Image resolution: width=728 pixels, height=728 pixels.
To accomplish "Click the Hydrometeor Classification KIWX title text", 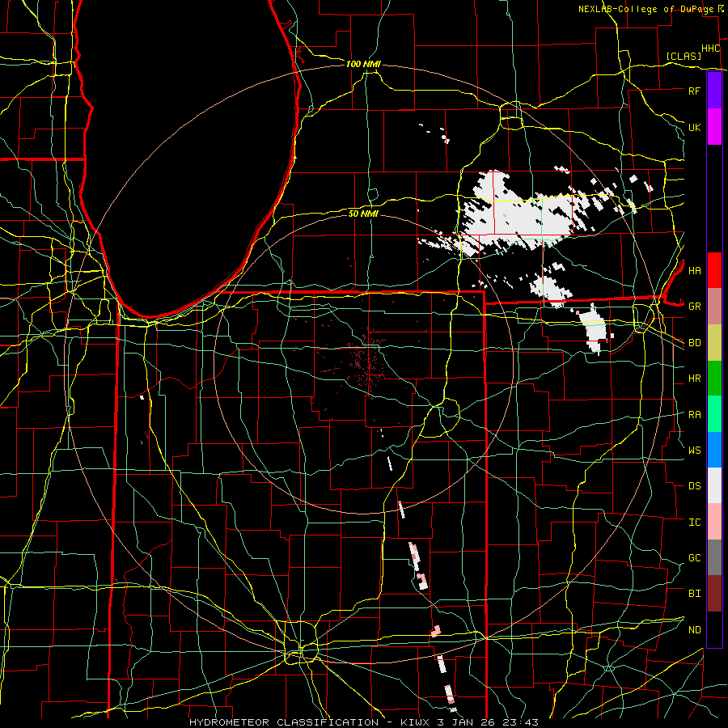I will (x=363, y=722).
